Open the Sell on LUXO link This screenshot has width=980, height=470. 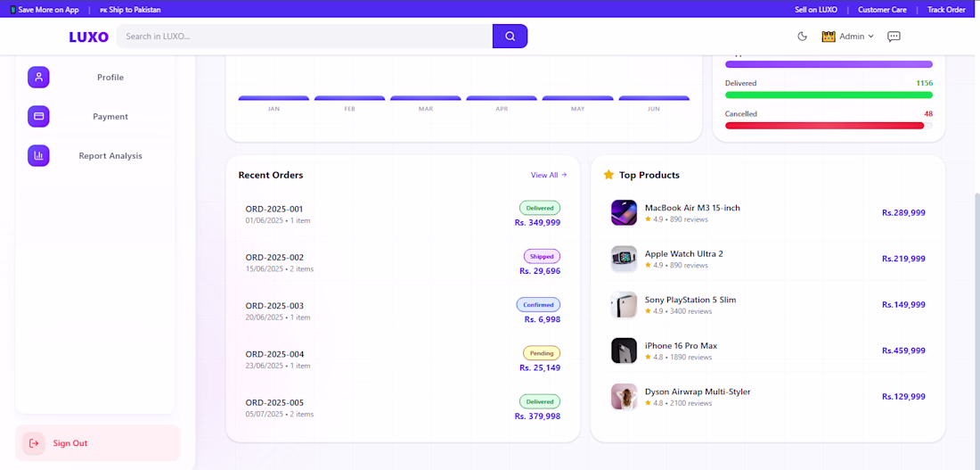tap(815, 10)
